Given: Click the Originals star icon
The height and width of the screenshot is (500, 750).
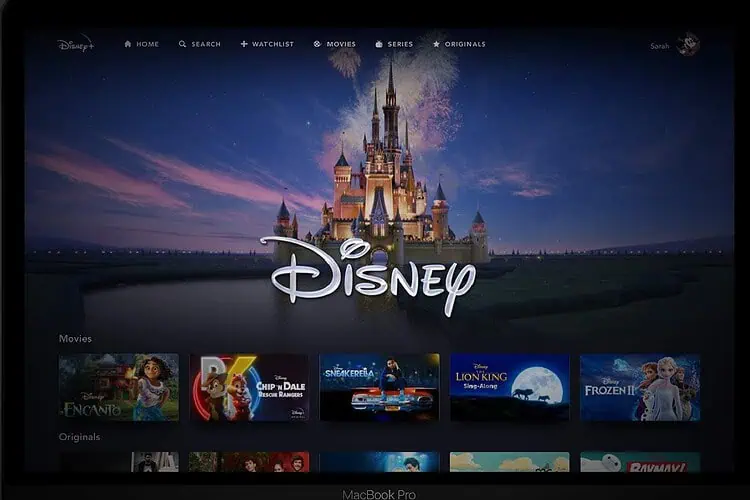Looking at the screenshot, I should (436, 44).
